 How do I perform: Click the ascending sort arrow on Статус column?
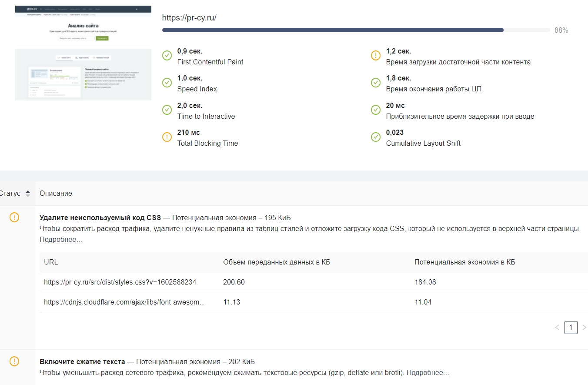(x=27, y=191)
